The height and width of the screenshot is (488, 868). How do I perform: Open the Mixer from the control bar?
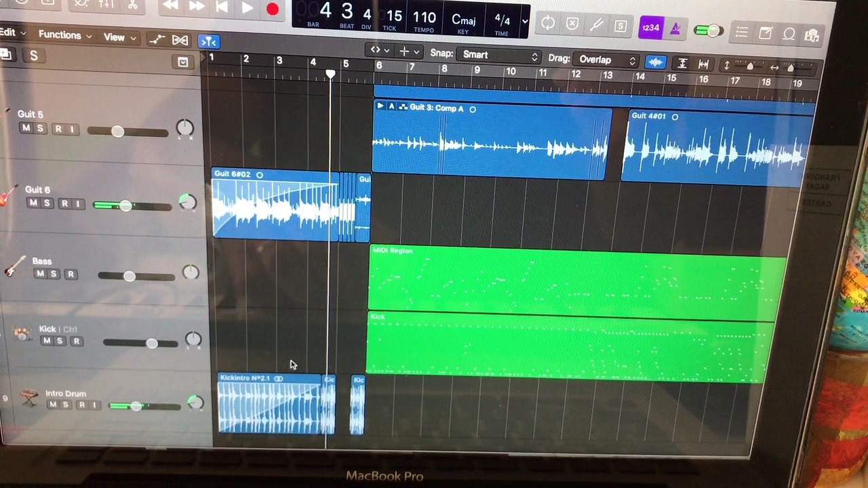point(106,4)
